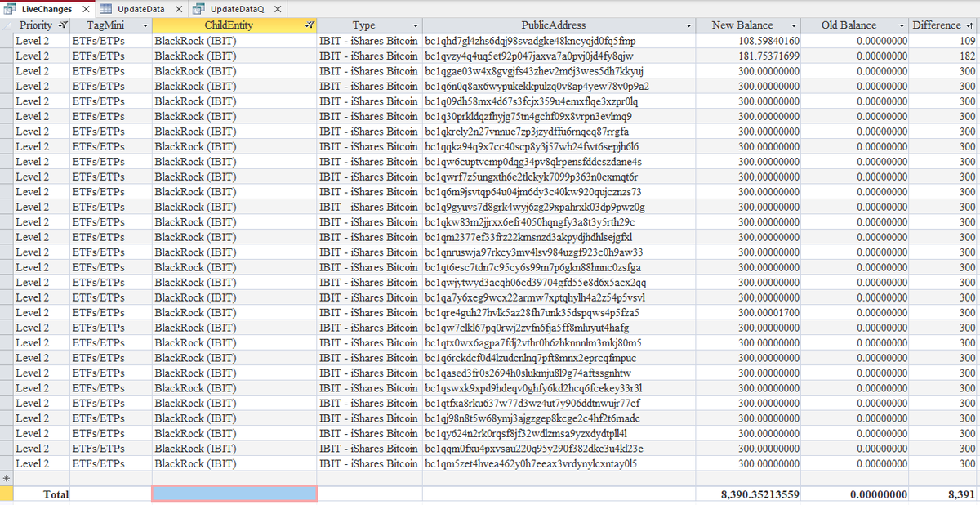Click address starting bc1qvzy4q4uq5et92p047
The width and height of the screenshot is (980, 505).
(x=529, y=56)
